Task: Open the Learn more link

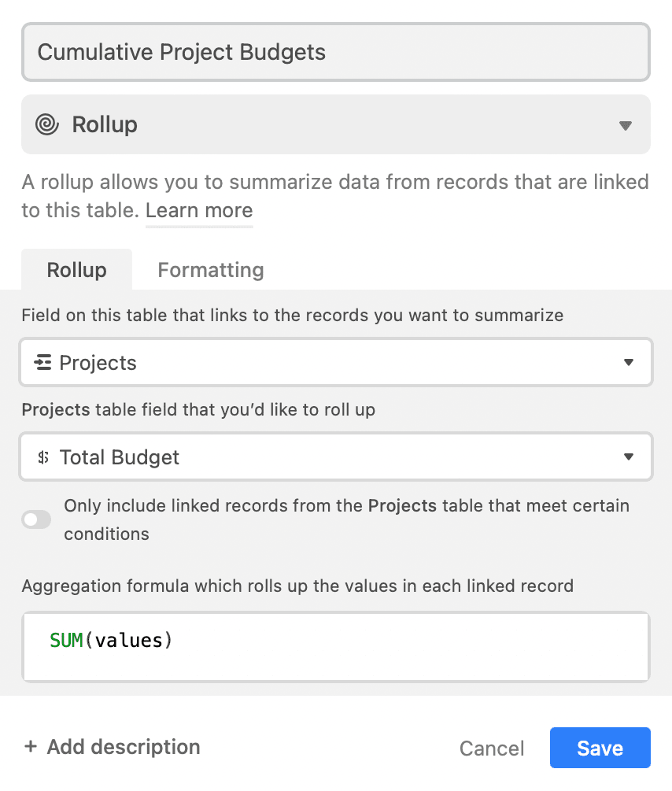Action: tap(199, 210)
